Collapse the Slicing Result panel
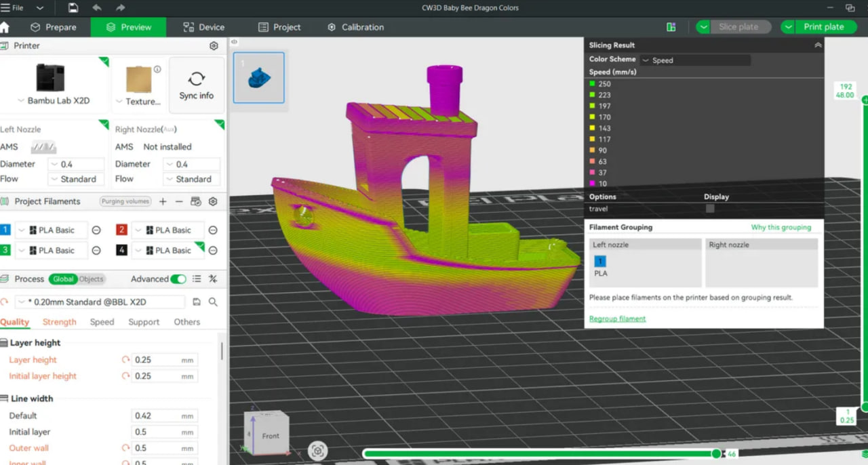 point(818,45)
